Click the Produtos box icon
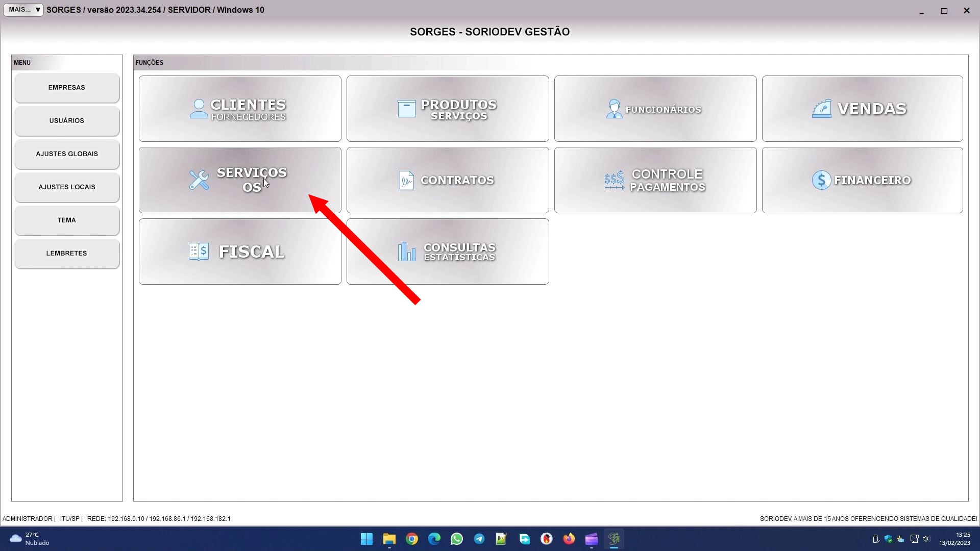 point(406,109)
